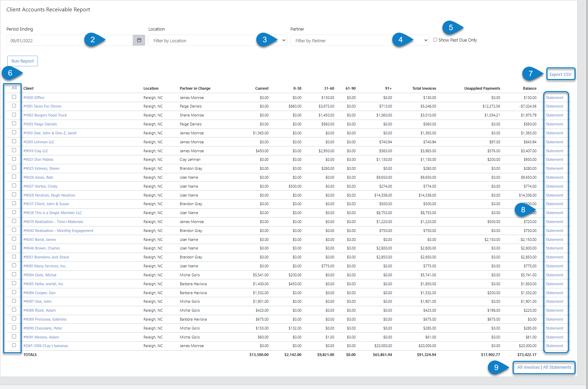Open Statement for #ZAP-1006 CLay's bananas
The height and width of the screenshot is (389, 588).
(555, 346)
